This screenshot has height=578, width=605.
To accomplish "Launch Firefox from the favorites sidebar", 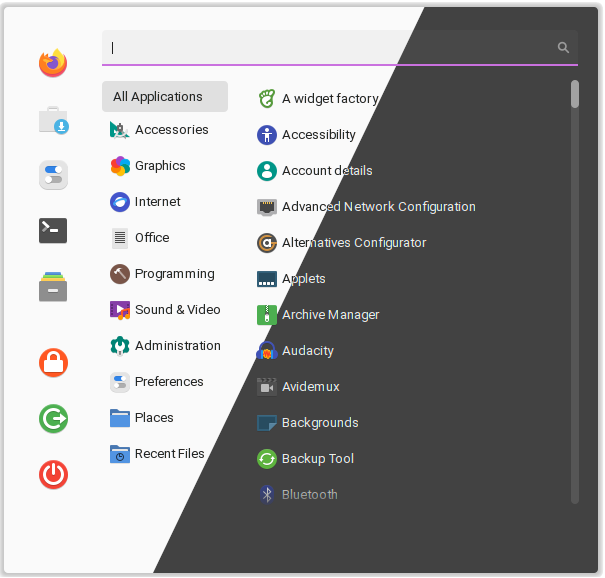I will point(53,63).
